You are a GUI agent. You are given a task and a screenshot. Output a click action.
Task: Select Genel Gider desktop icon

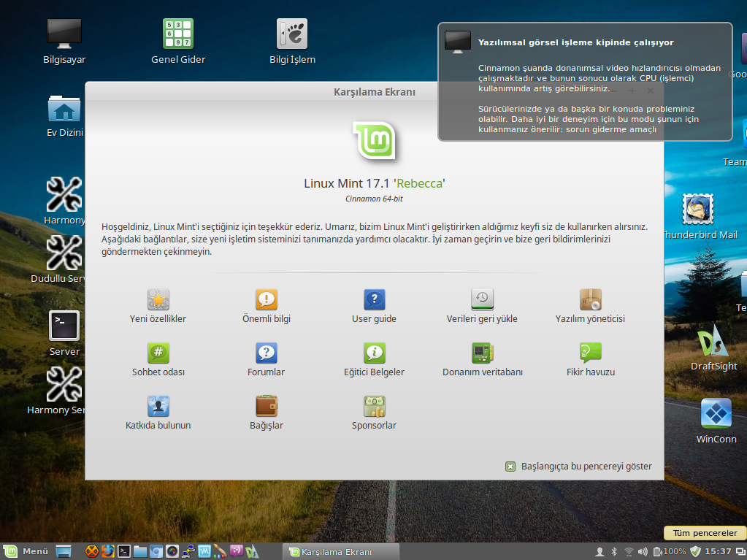pos(178,34)
